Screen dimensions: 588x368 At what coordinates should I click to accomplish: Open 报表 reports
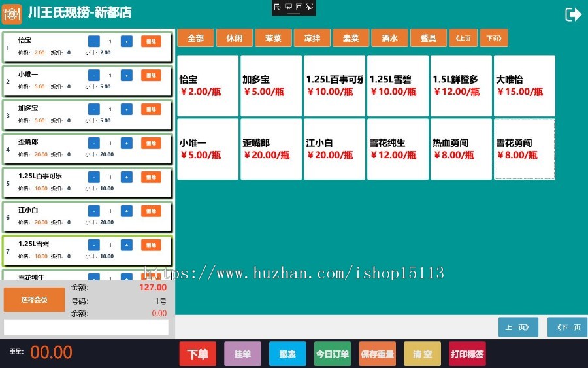287,354
